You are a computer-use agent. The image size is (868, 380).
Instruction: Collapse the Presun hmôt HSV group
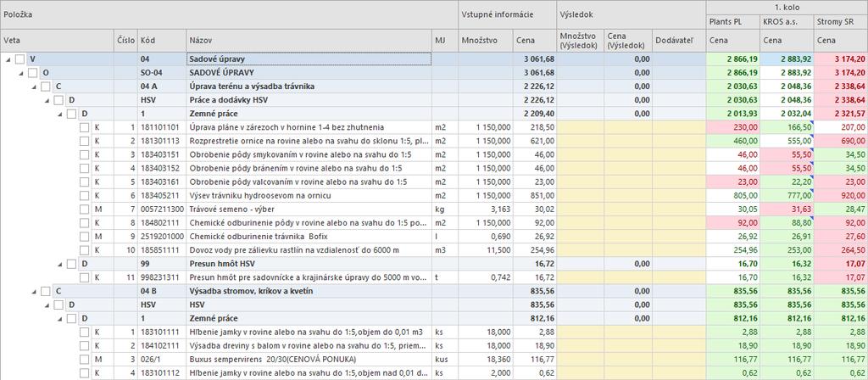tap(60, 264)
